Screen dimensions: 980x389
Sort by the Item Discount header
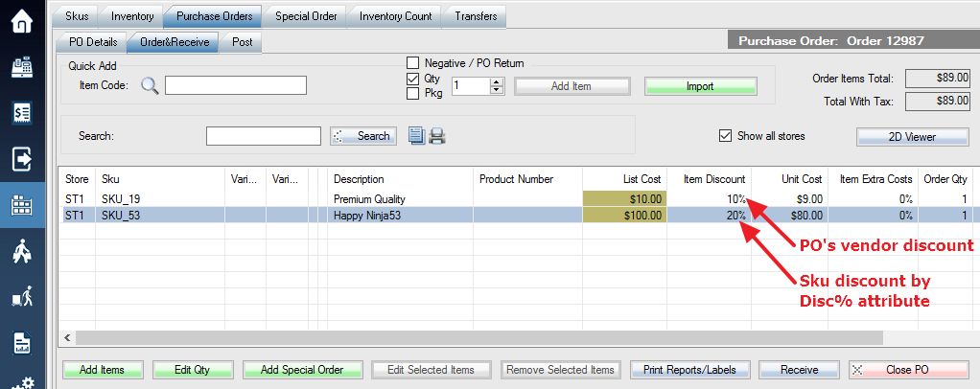[710, 179]
